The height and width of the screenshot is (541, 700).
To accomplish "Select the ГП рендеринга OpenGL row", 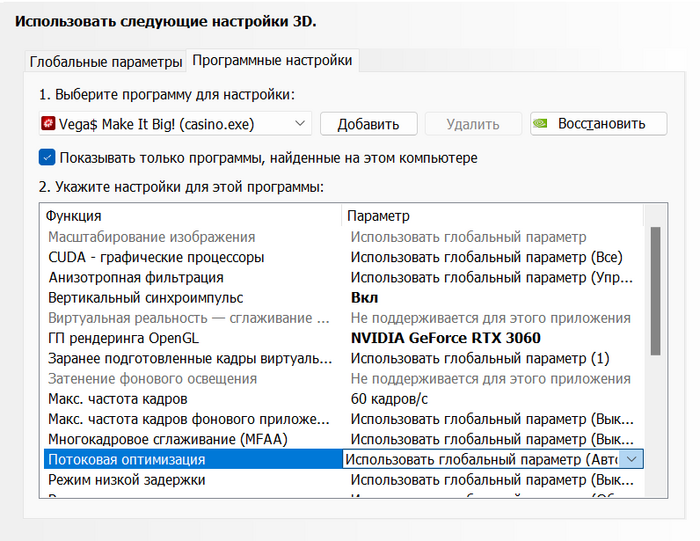I will (123, 338).
